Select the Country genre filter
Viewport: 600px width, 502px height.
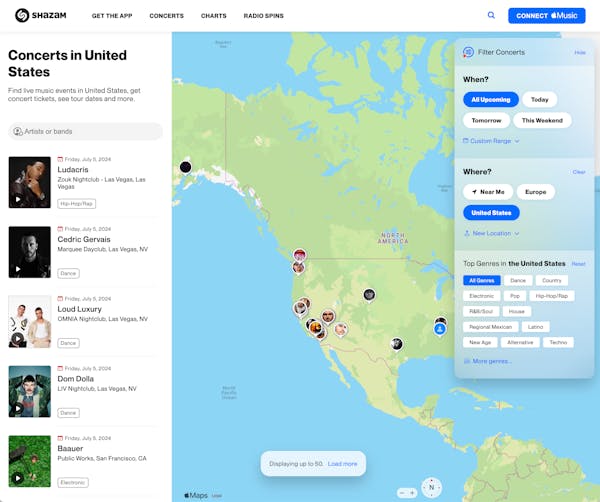(x=552, y=280)
